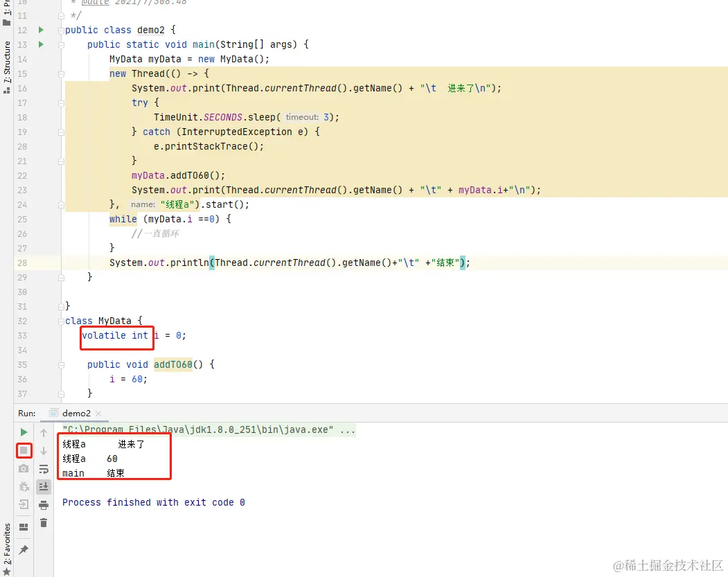Image resolution: width=728 pixels, height=577 pixels.
Task: Click the star icon under Favorites
Action: pos(6,571)
